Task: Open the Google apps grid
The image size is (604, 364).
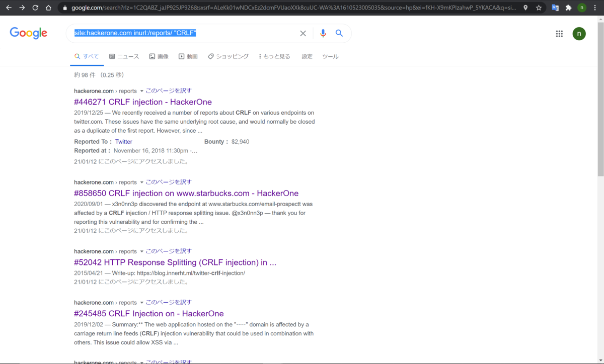Action: coord(559,34)
